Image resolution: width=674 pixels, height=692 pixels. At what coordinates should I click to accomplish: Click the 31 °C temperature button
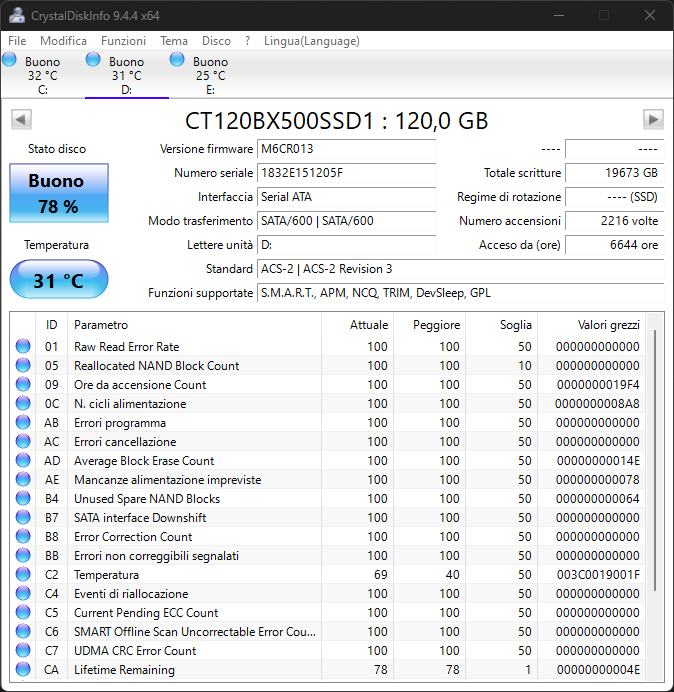coord(59,279)
